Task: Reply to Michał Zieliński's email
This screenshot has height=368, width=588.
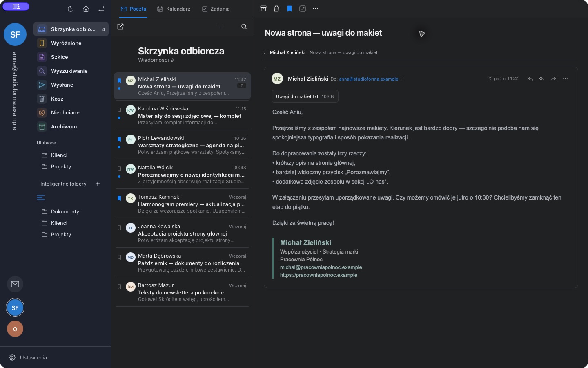Action: click(530, 79)
